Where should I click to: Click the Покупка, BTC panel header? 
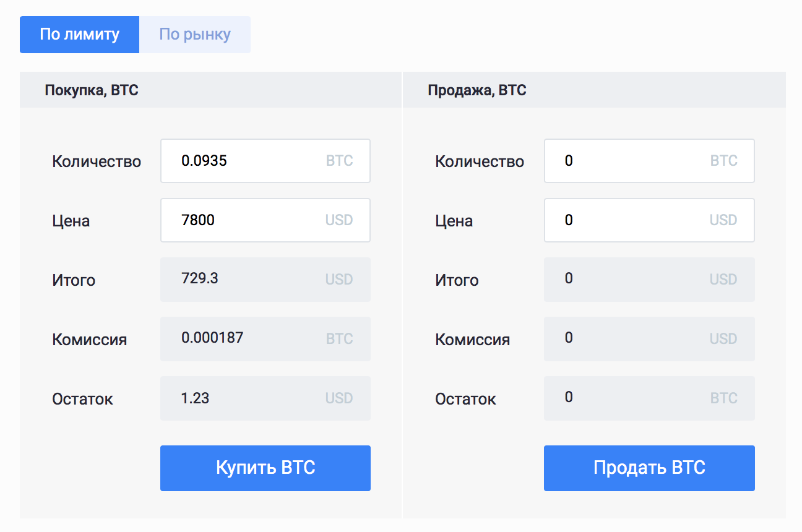pos(92,90)
